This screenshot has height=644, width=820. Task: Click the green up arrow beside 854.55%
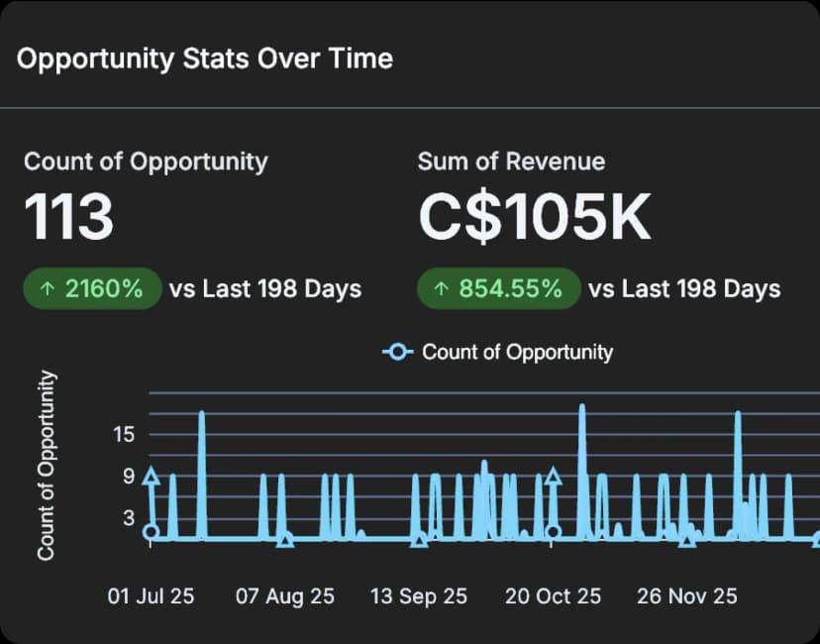[x=441, y=289]
